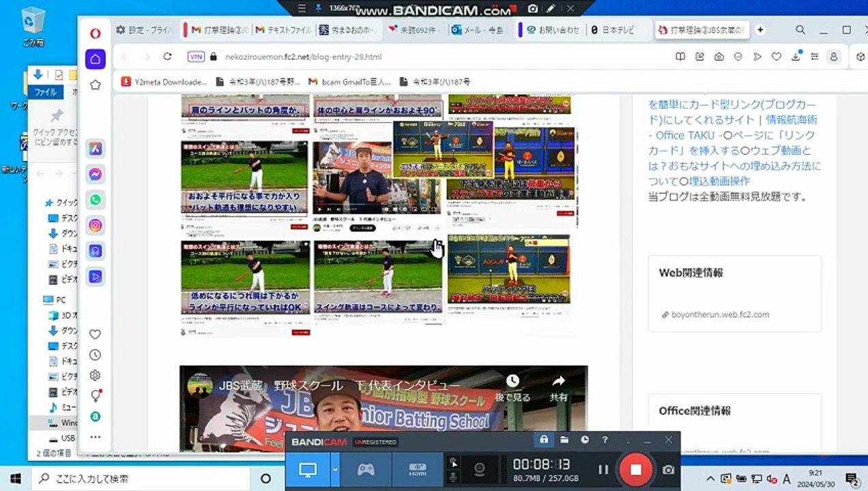Viewport: 868px width, 491px height.
Task: Toggle Bandicam microphone recording
Action: tap(453, 477)
